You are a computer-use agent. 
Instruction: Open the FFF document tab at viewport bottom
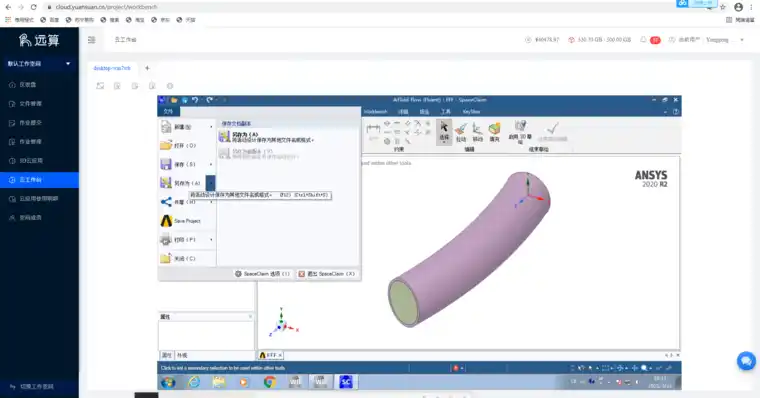pos(270,355)
